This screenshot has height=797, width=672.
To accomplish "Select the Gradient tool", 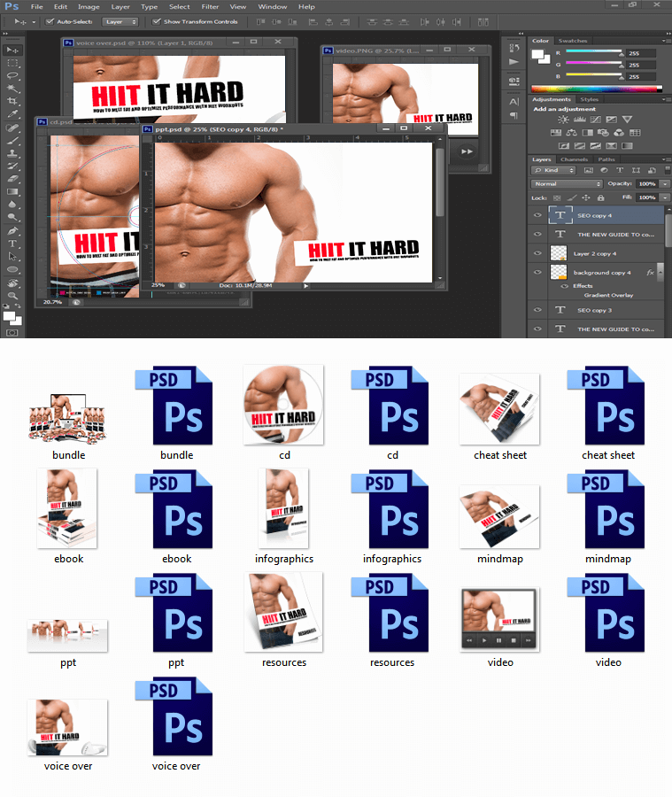I will (x=12, y=191).
